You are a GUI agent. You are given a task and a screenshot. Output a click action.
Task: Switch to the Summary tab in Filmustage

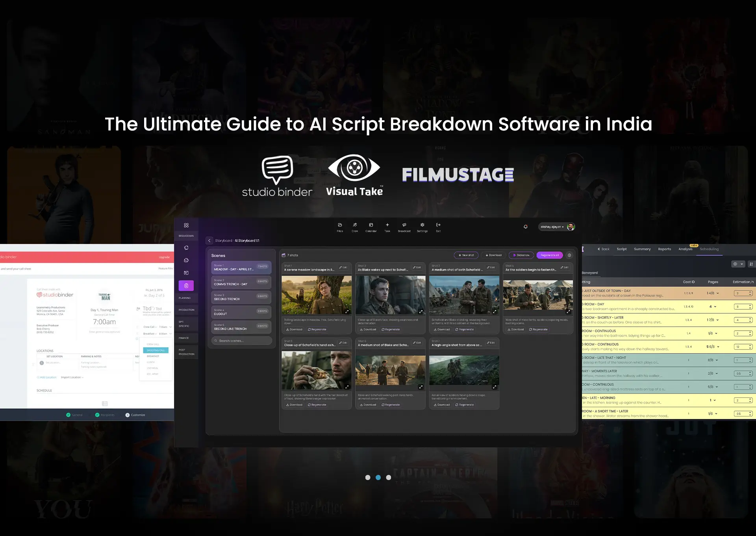642,249
